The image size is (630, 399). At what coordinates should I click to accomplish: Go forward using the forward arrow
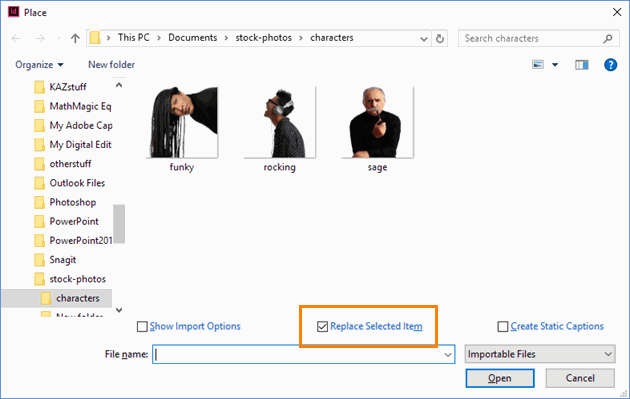click(x=40, y=39)
